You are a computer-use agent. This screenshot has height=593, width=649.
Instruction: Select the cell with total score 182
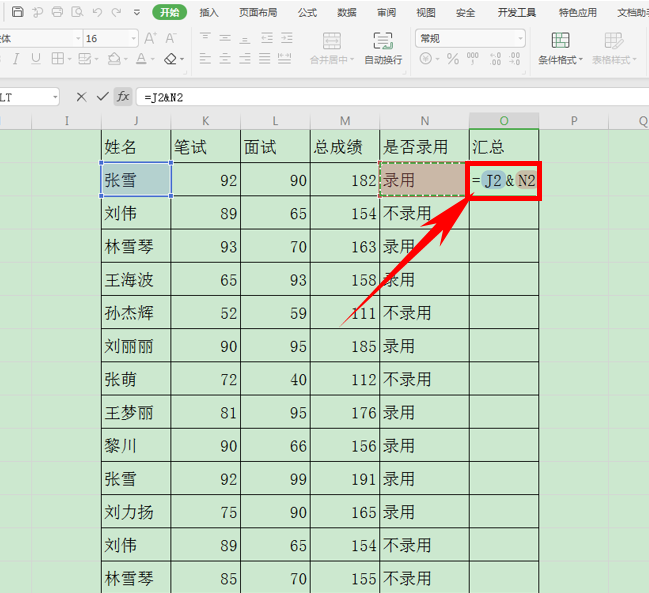pyautogui.click(x=345, y=180)
